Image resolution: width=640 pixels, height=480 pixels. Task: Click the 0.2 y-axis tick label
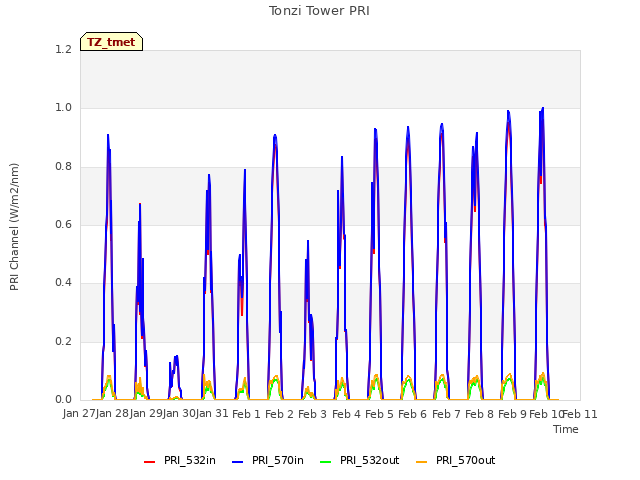[x=64, y=341]
